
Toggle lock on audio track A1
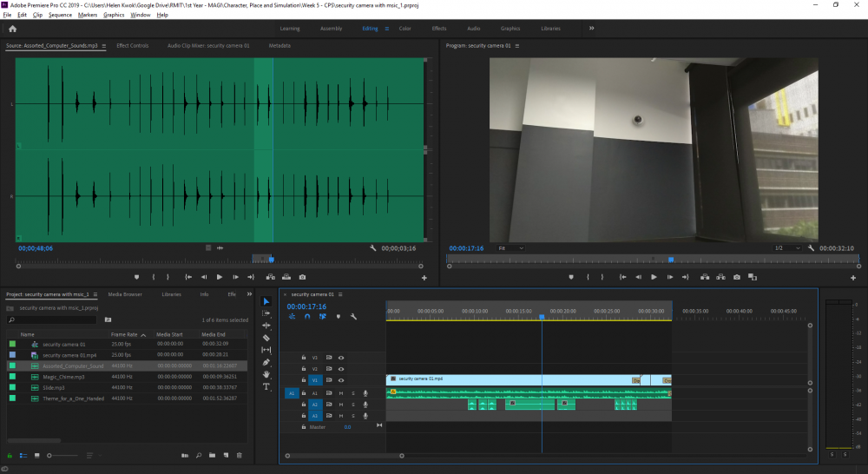pos(304,393)
